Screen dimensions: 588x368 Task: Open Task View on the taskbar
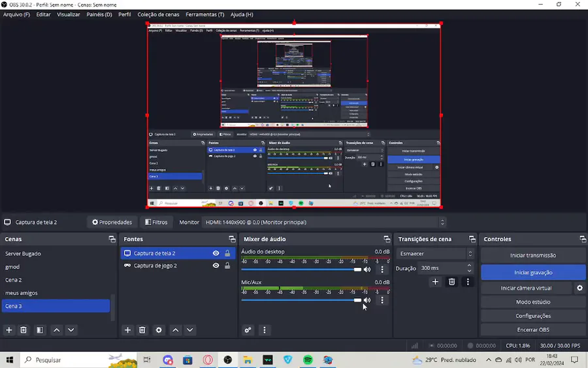pos(146,360)
